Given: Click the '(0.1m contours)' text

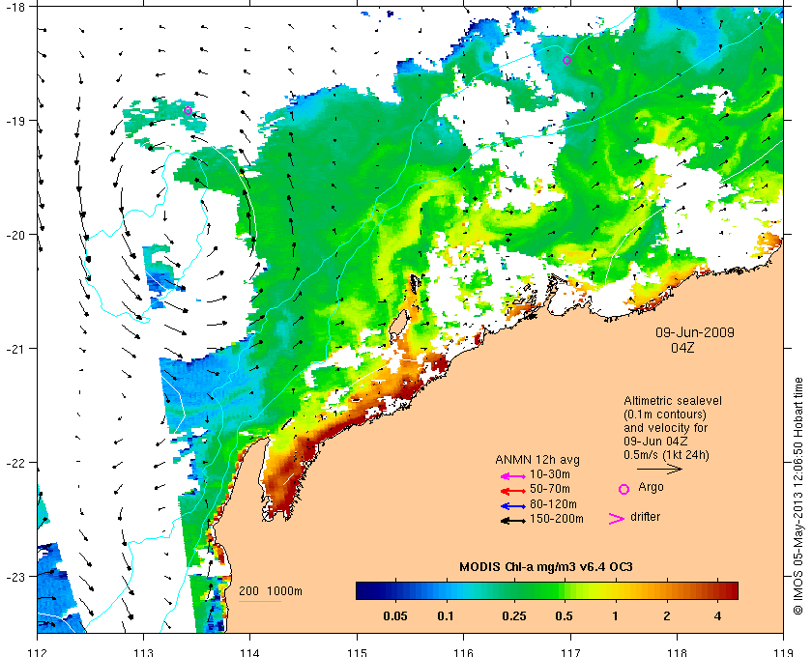Looking at the screenshot, I should click(665, 414).
